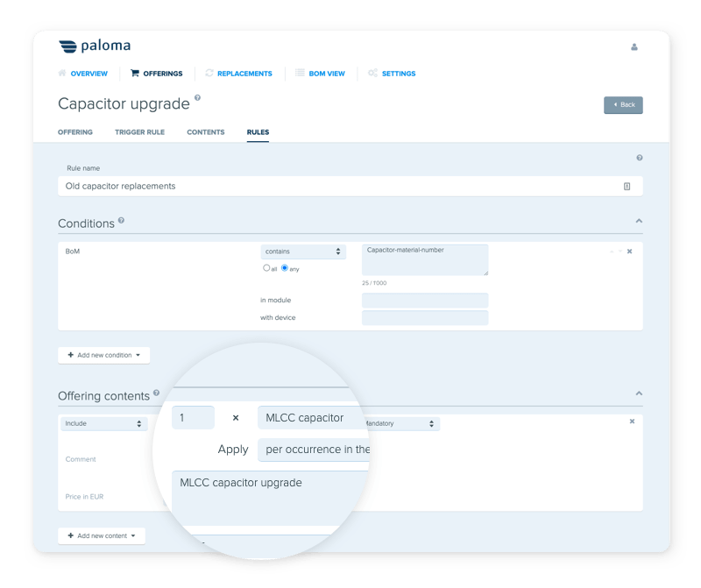Click help icon above Rule name field
Viewport: 701px width, 588px height.
(x=639, y=158)
